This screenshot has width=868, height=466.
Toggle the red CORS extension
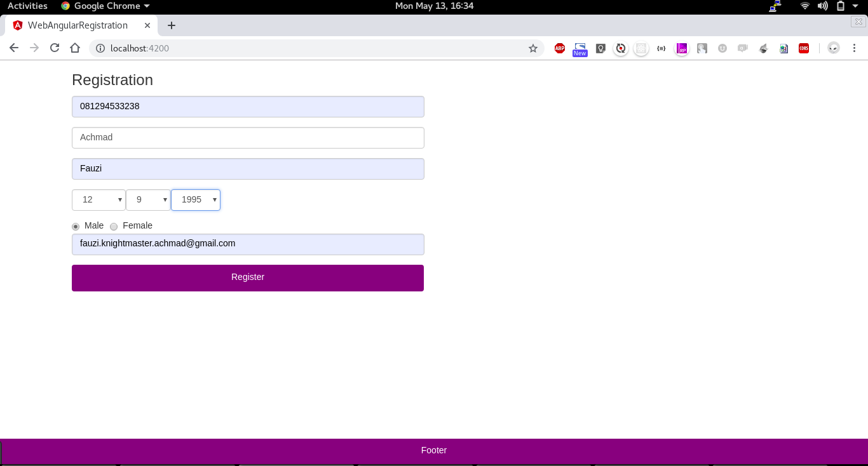pos(804,48)
